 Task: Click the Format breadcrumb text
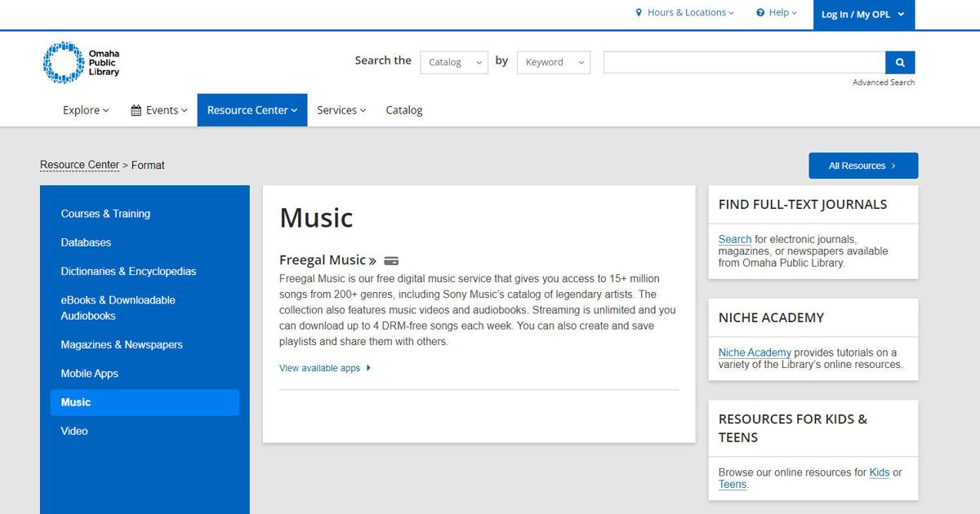click(148, 165)
